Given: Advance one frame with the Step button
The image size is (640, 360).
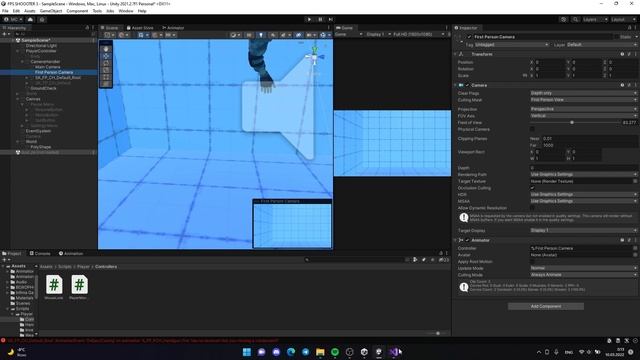Looking at the screenshot, I should (331, 19).
